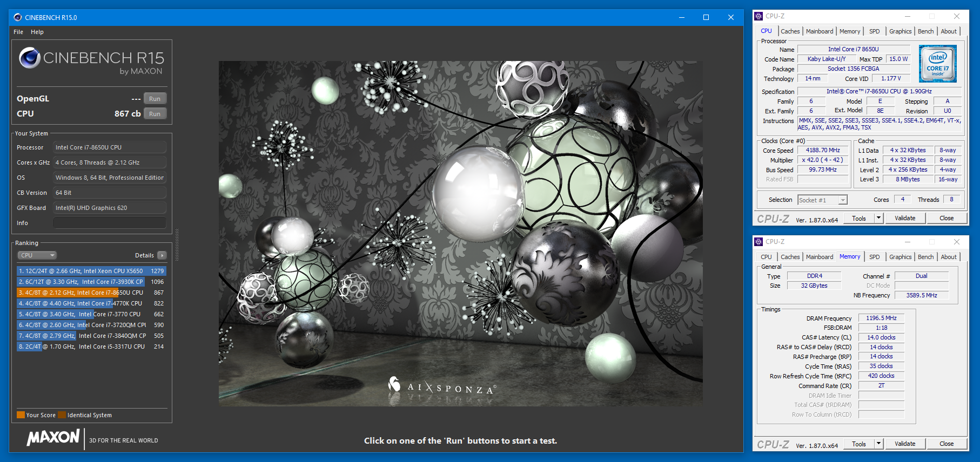Click the Info input field in Your System

coord(110,223)
